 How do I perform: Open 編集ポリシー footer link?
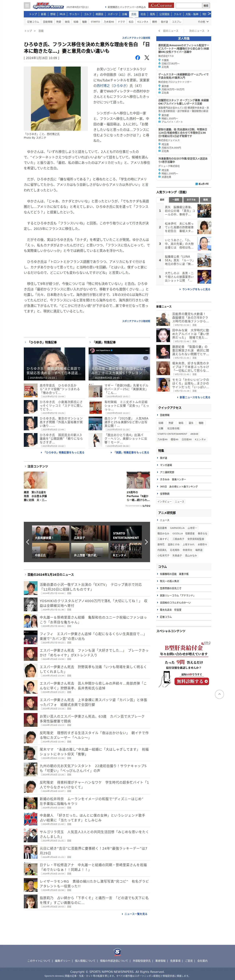[63, 961]
